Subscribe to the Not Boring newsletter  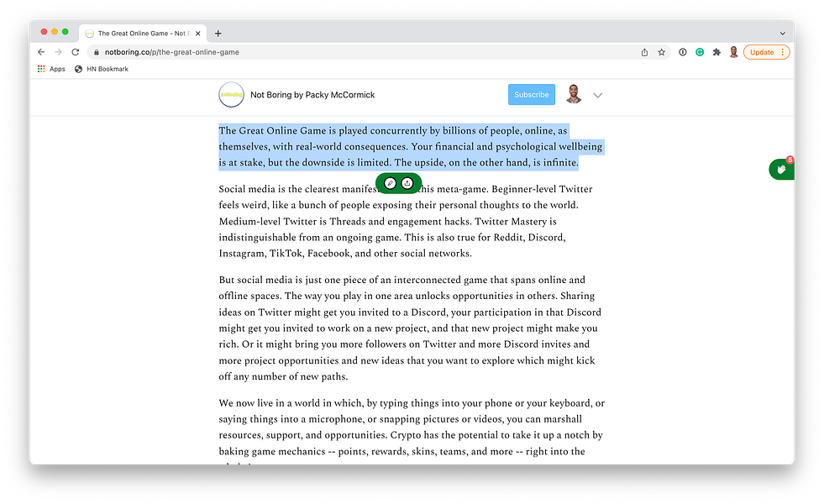pyautogui.click(x=532, y=95)
